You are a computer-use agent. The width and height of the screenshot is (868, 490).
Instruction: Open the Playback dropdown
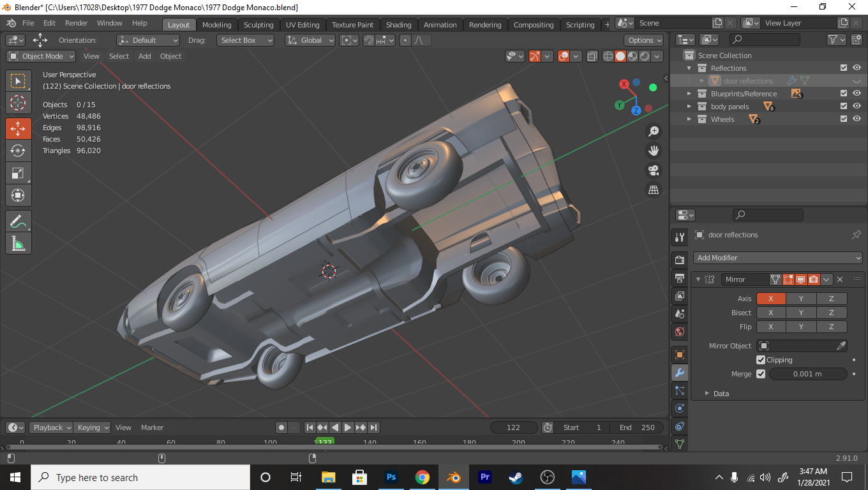[52, 427]
